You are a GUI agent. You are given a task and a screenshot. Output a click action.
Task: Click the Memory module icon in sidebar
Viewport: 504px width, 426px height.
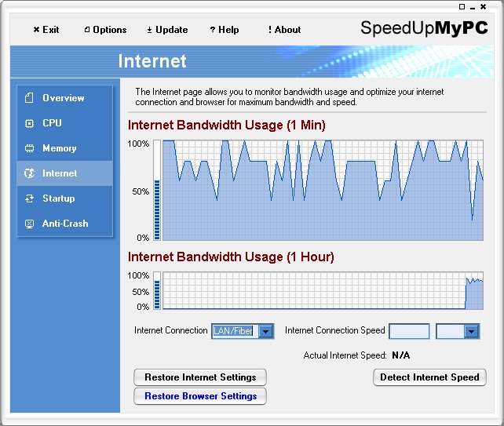point(29,148)
